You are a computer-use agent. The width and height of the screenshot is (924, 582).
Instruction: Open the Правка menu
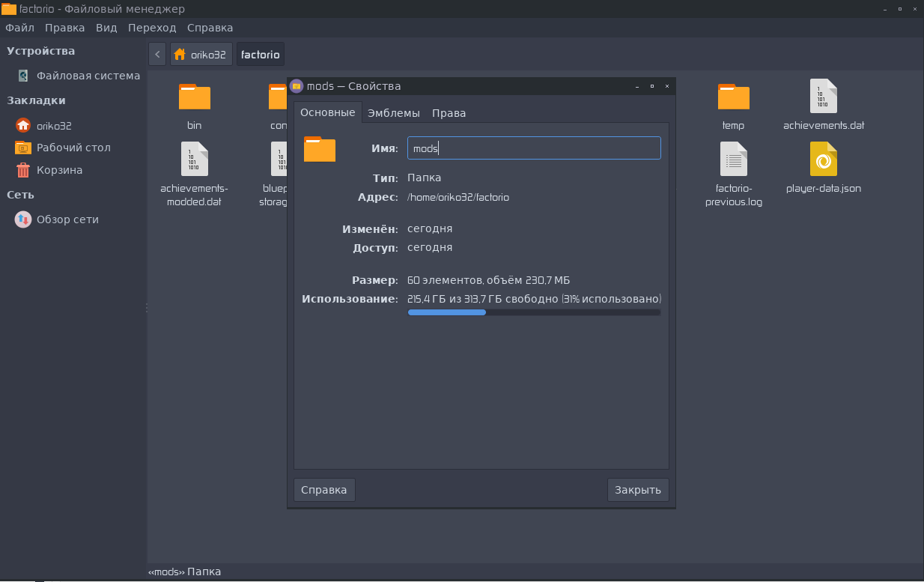coord(65,28)
